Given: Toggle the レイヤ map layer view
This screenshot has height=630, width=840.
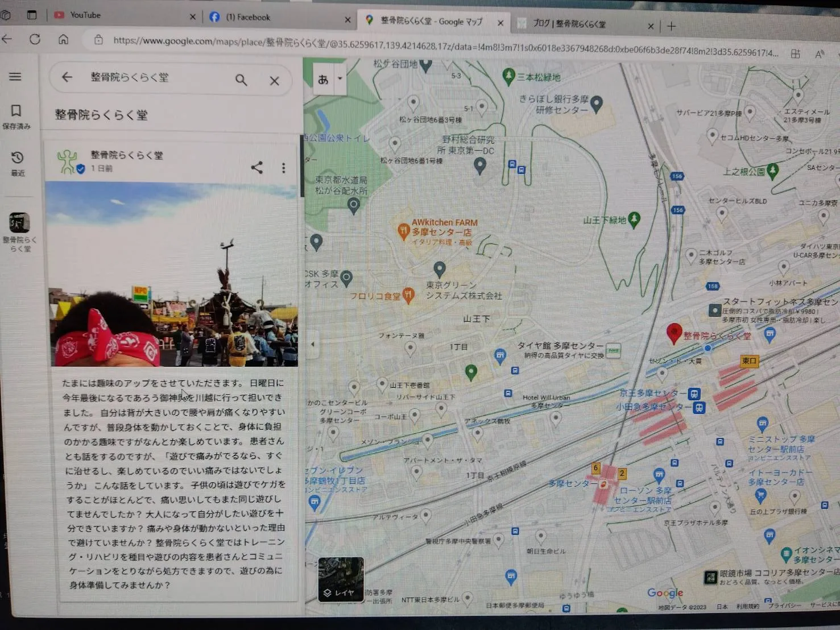Looking at the screenshot, I should (341, 579).
